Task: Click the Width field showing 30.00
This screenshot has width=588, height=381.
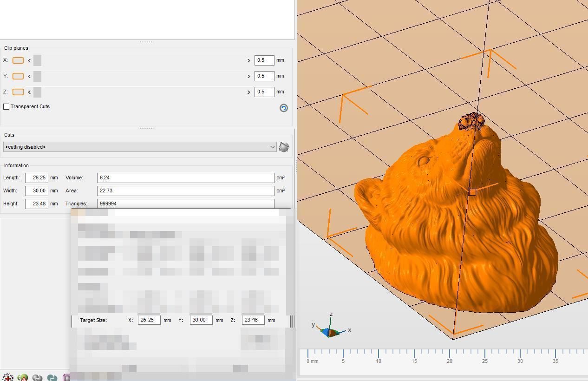Action: [x=37, y=191]
